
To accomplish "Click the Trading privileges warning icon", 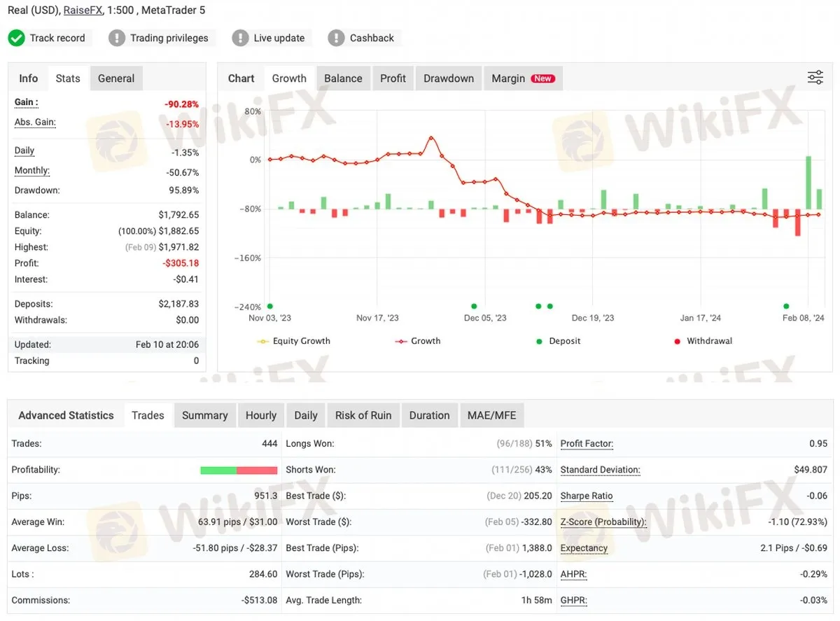I will tap(117, 38).
